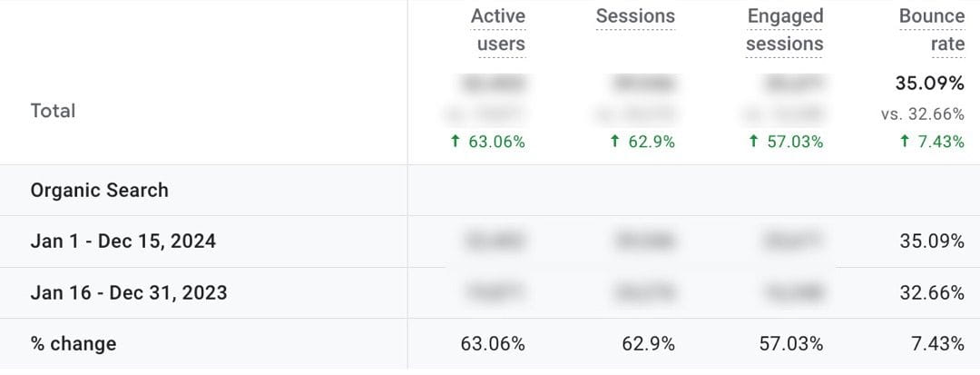Sort by the Active users column header
This screenshot has width=980, height=375.
point(498,30)
